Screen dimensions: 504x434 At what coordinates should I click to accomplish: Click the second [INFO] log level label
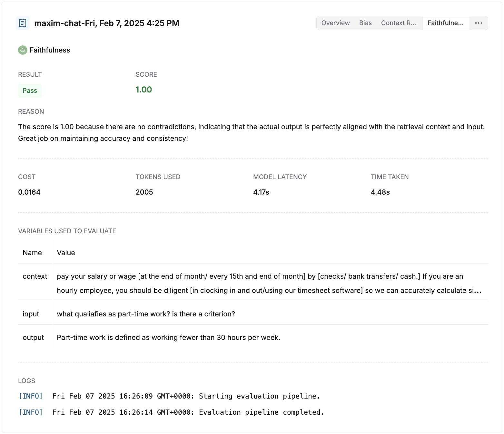pos(30,412)
